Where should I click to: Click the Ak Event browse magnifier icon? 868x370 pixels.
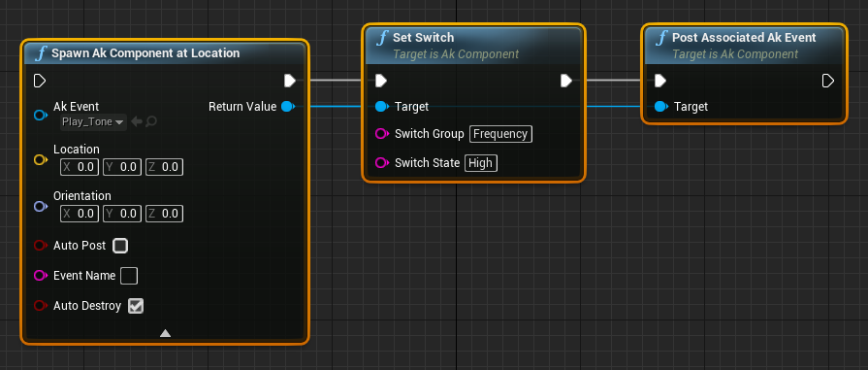(x=150, y=121)
